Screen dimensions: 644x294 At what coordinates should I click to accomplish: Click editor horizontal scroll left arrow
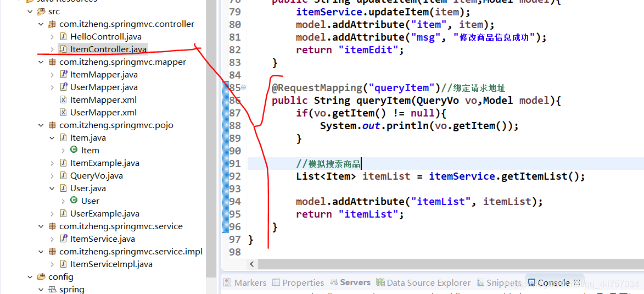(252, 264)
